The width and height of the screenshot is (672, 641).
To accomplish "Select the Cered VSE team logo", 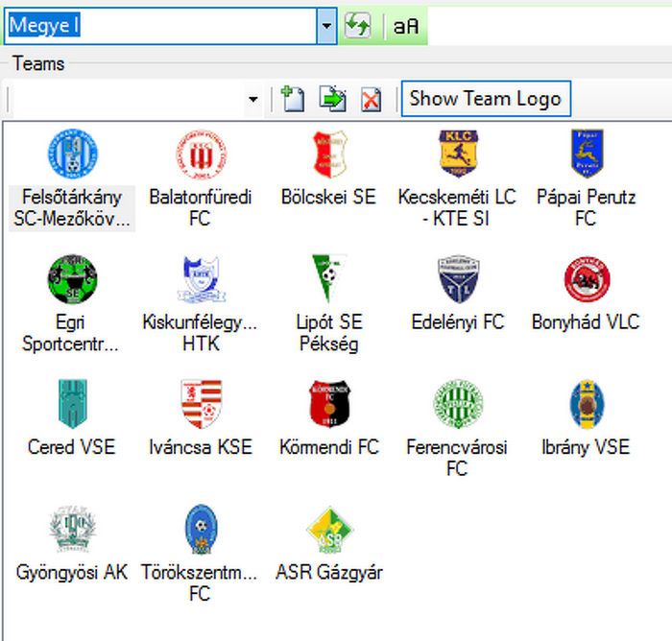I will click(x=72, y=404).
